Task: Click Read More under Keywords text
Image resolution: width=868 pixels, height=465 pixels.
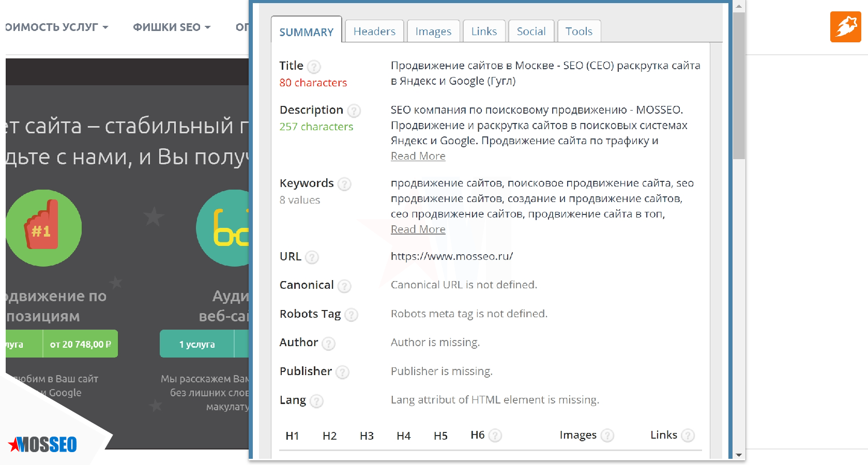Action: tap(418, 229)
